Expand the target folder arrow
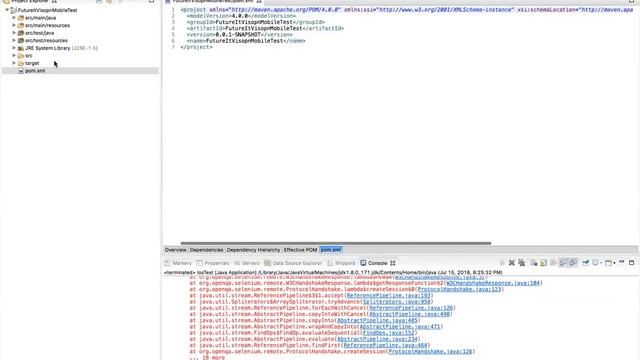The height and width of the screenshot is (360, 640). click(x=14, y=63)
